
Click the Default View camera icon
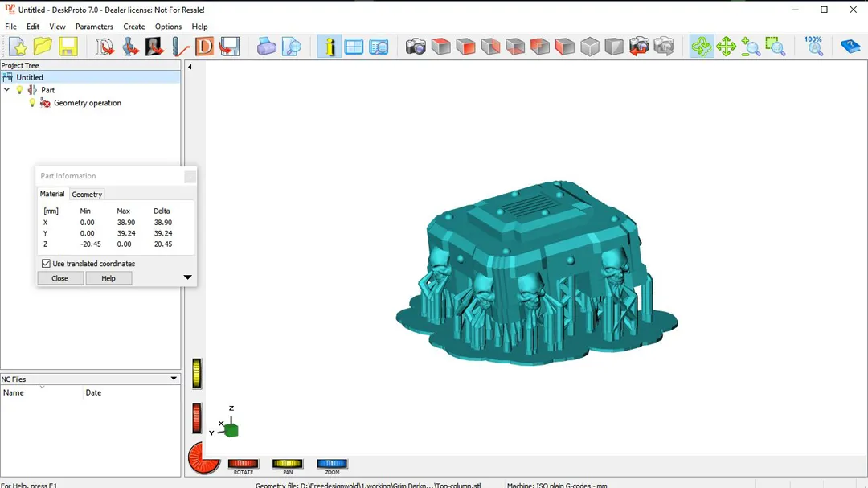click(416, 47)
